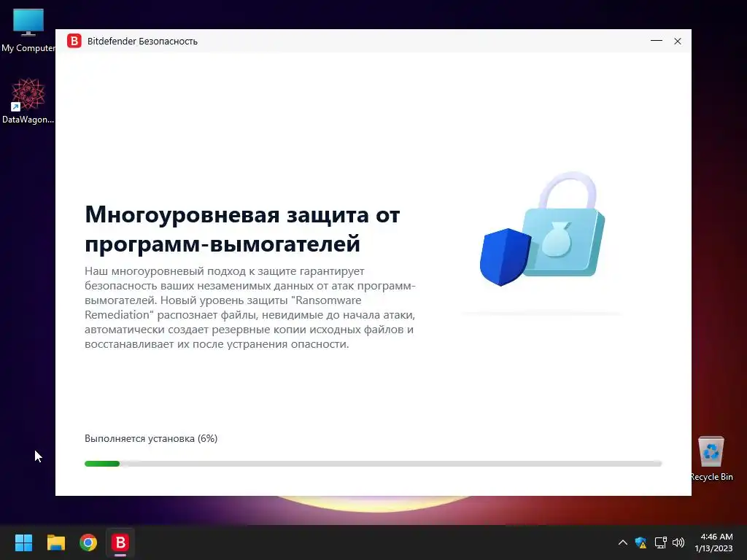Viewport: 747px width, 560px height.
Task: Open the volume speaker tray icon
Action: click(678, 542)
